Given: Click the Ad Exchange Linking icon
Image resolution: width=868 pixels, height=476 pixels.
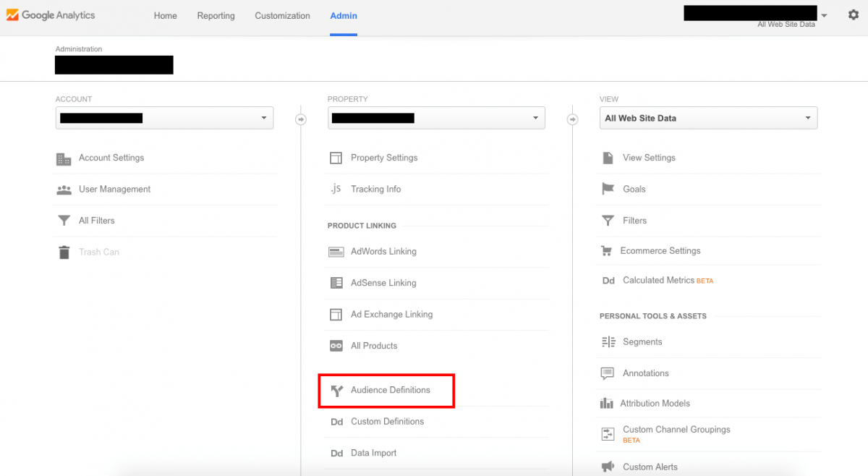Looking at the screenshot, I should click(x=336, y=315).
